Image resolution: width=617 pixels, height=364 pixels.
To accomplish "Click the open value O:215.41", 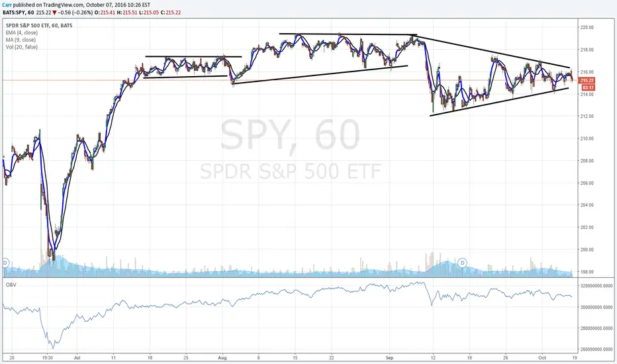I will click(x=105, y=13).
